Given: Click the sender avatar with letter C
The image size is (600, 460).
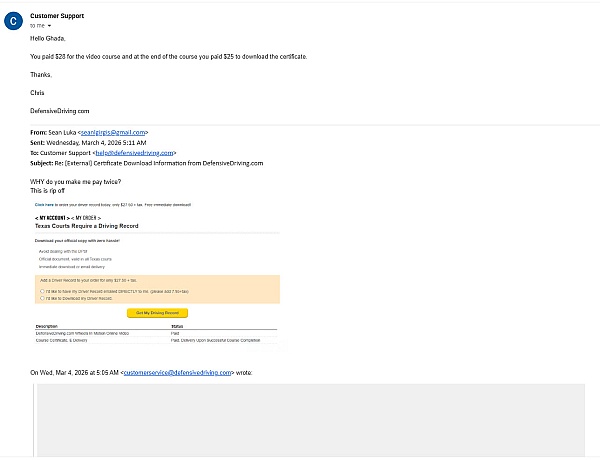Looking at the screenshot, I should (x=13, y=20).
